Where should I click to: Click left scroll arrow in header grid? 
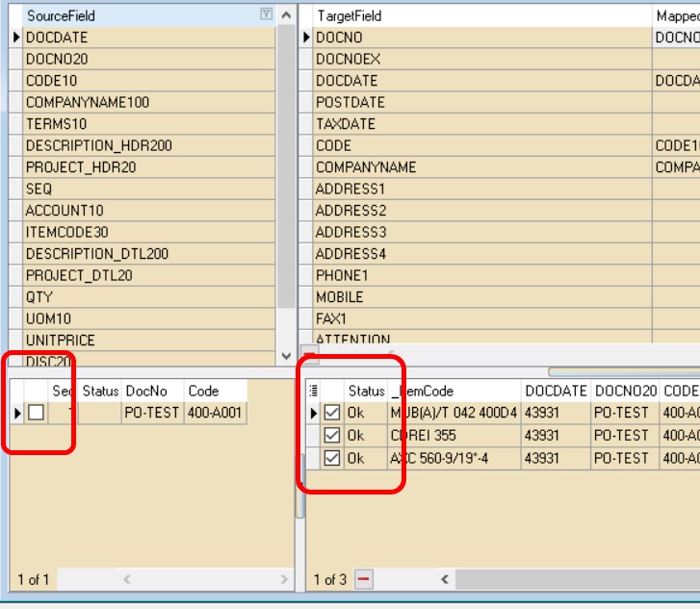click(125, 579)
